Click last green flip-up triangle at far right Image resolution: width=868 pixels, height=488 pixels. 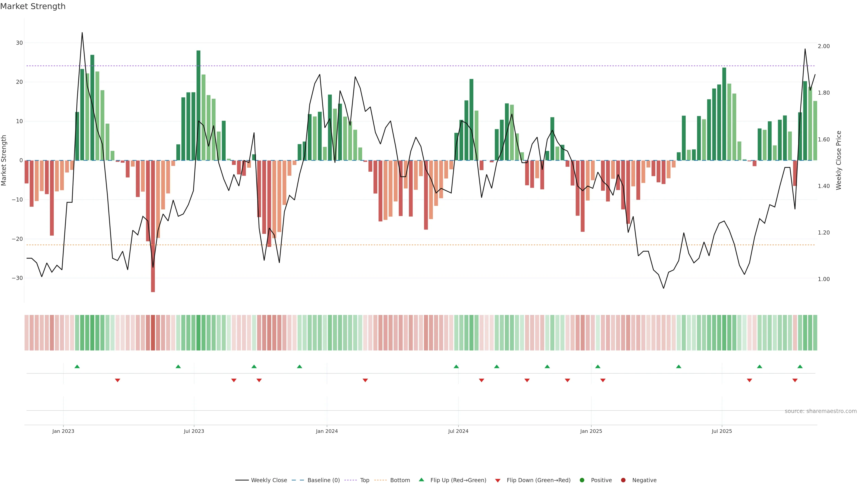tap(800, 366)
